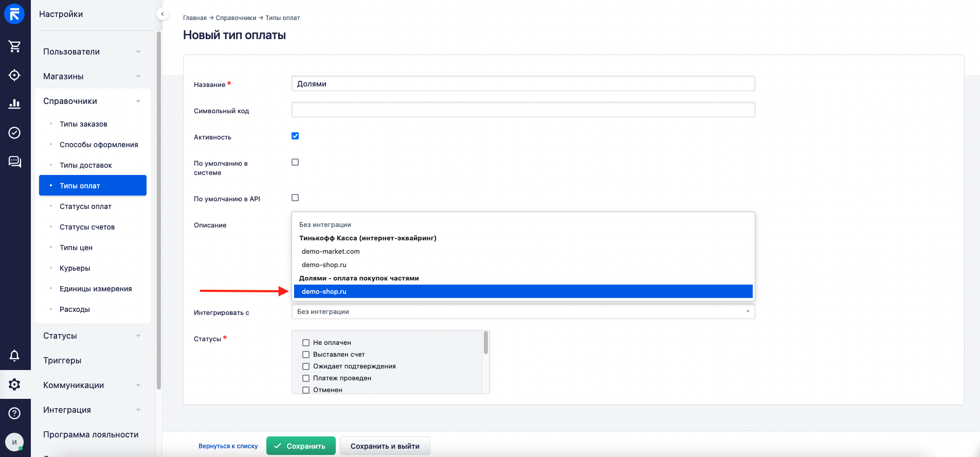Open the notifications bell icon

tap(14, 356)
